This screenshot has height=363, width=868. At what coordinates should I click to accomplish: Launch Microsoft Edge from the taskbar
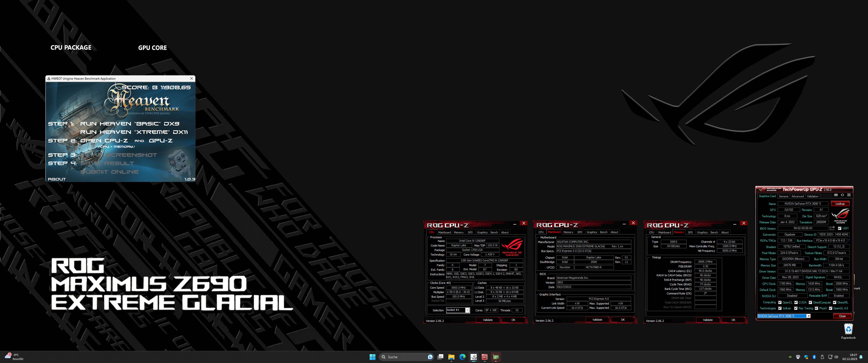click(462, 357)
